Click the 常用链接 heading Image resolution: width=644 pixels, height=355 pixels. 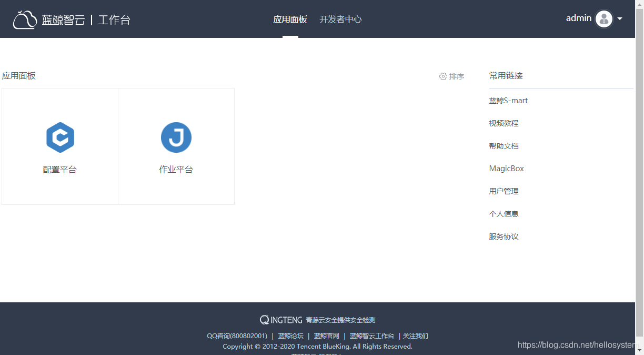[x=506, y=76]
